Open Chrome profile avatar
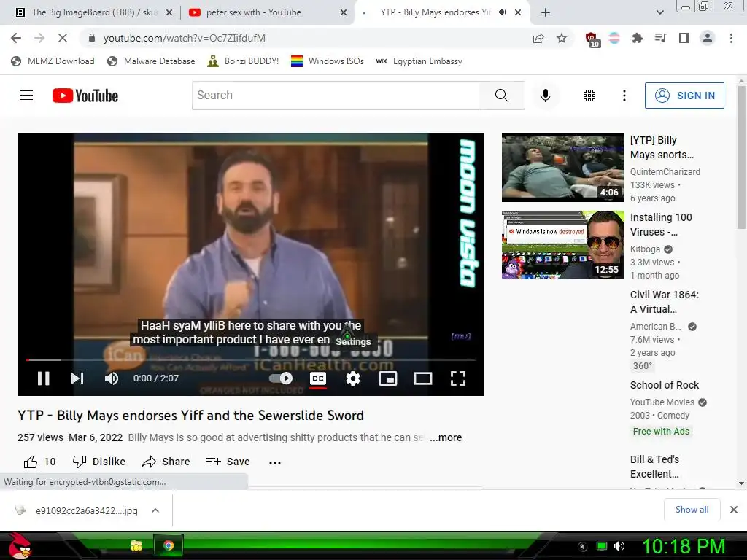This screenshot has height=560, width=747. [708, 38]
